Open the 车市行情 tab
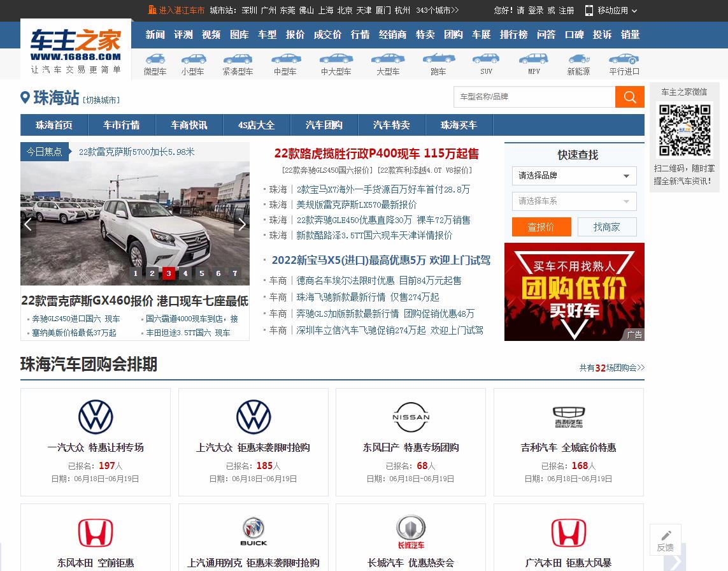The height and width of the screenshot is (571, 728). point(122,125)
